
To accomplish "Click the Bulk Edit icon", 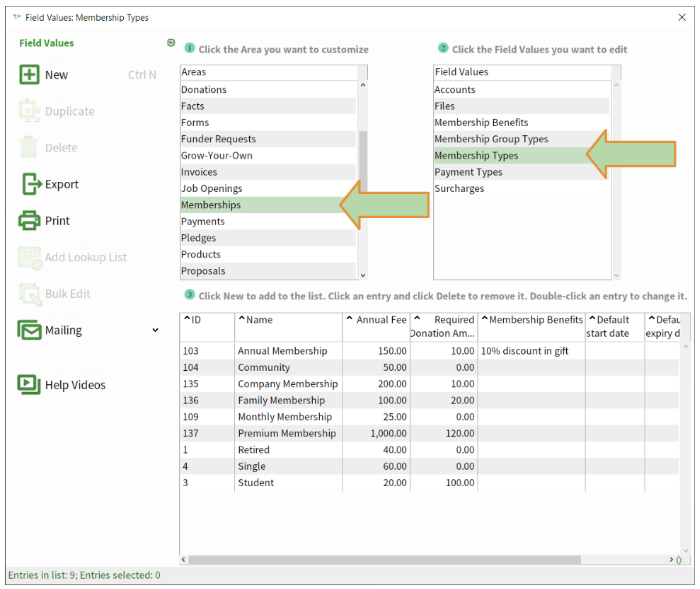I will (x=30, y=295).
